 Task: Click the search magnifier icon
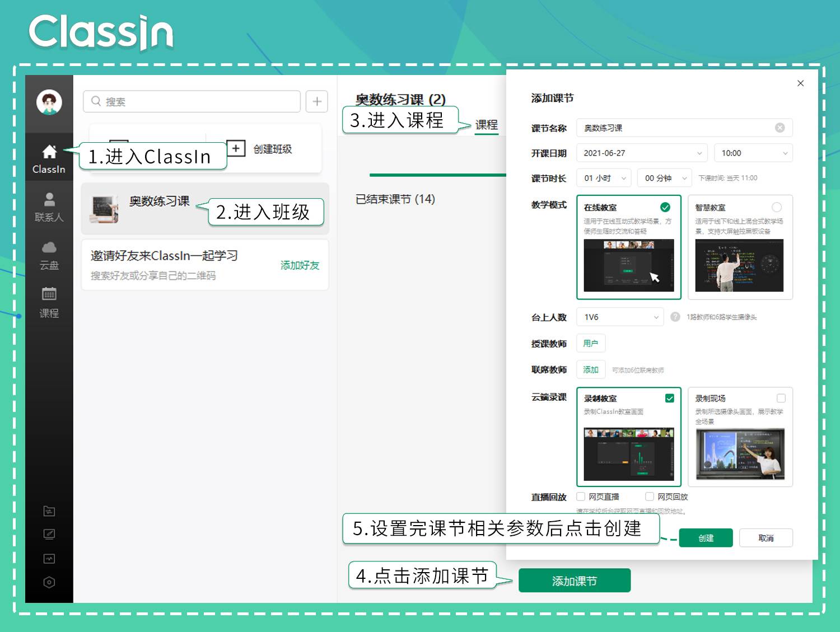(96, 101)
